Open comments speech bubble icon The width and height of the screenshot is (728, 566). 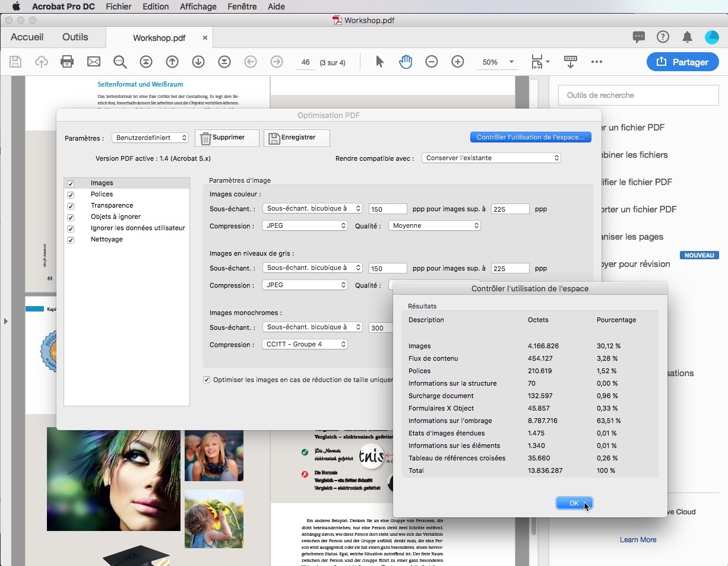pyautogui.click(x=639, y=37)
